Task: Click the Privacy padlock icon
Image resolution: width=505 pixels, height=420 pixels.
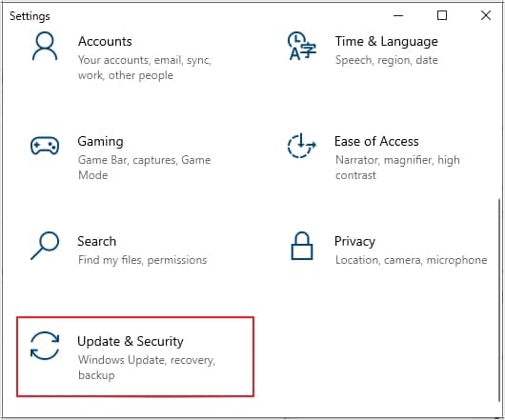Action: [302, 246]
